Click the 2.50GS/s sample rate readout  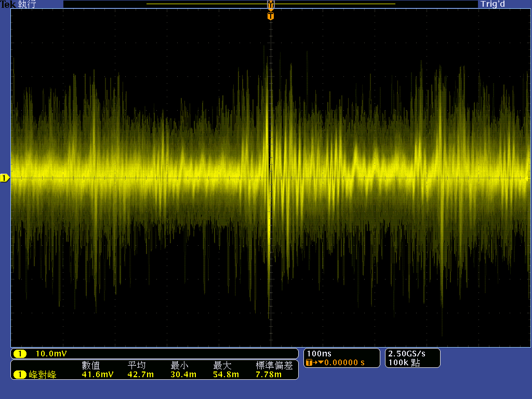tap(406, 354)
